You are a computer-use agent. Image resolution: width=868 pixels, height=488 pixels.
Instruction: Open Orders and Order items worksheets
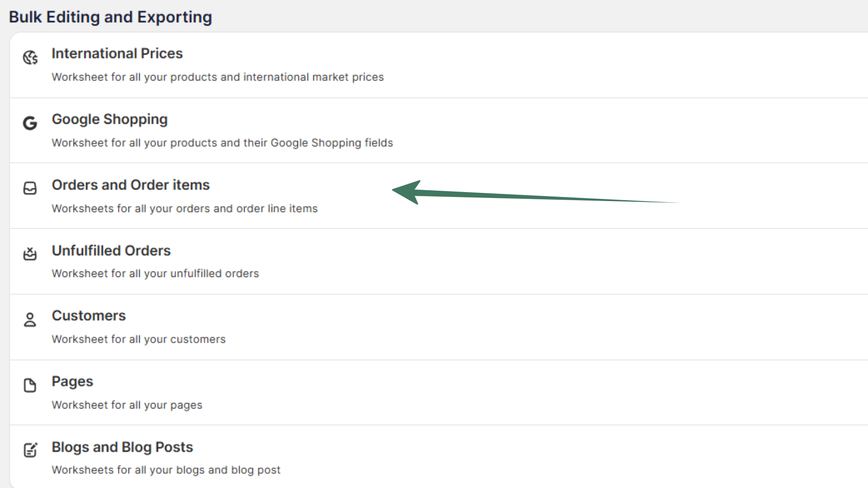pos(131,185)
